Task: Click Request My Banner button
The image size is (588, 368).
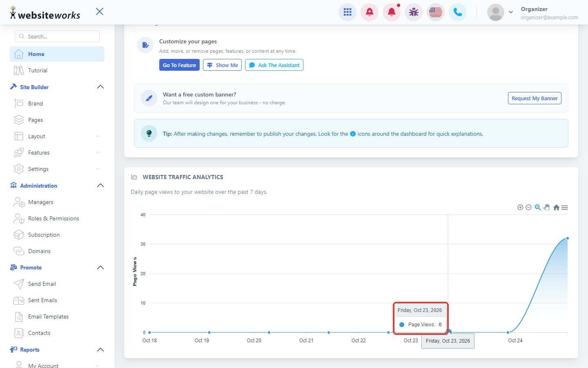Action: coord(535,98)
